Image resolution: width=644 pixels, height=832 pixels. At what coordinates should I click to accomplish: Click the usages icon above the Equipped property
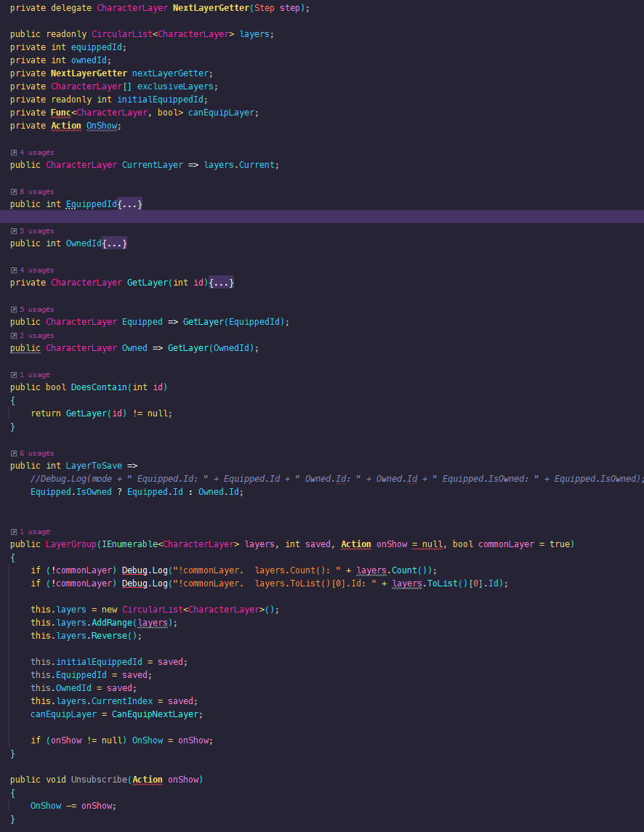pos(14,310)
